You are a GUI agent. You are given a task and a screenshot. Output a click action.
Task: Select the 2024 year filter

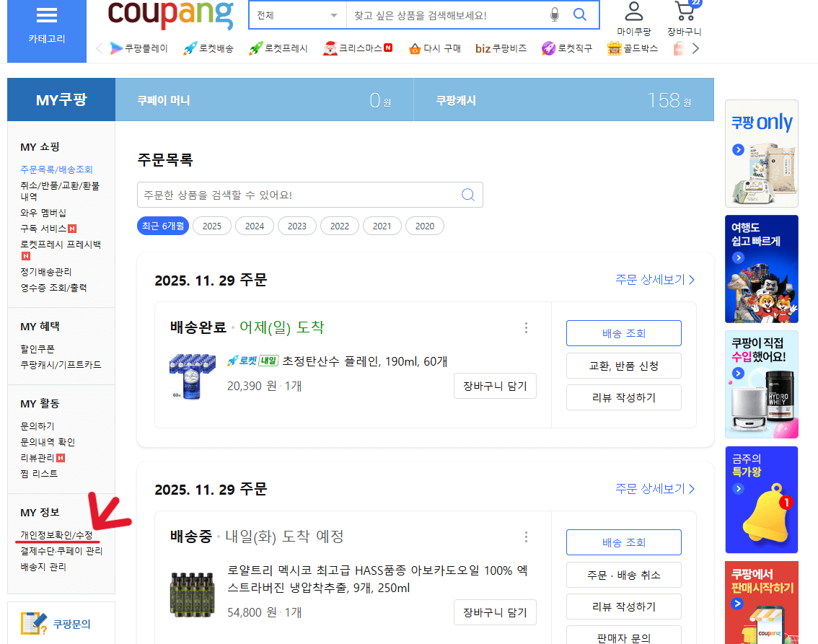click(x=255, y=226)
